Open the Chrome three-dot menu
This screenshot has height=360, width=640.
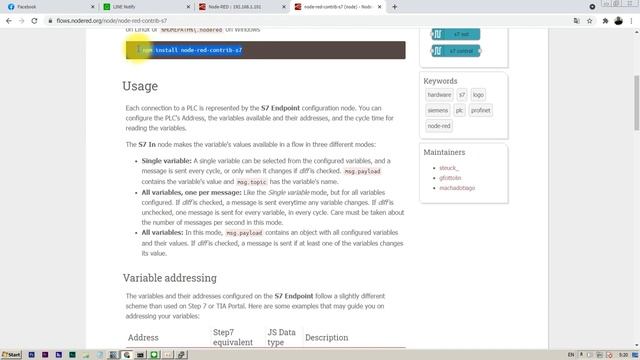pos(631,20)
